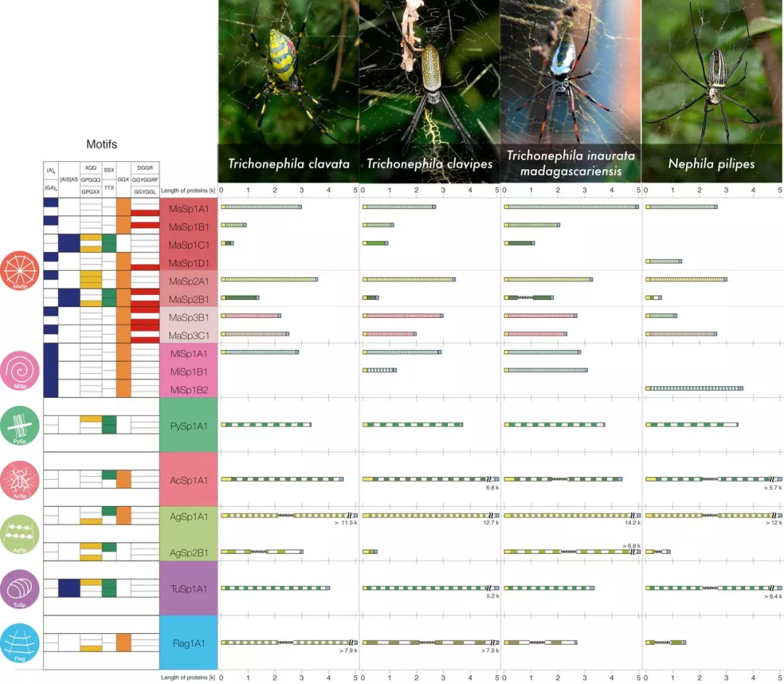
Task: Click the Trichonephila clavipes species label
Action: pyautogui.click(x=429, y=164)
